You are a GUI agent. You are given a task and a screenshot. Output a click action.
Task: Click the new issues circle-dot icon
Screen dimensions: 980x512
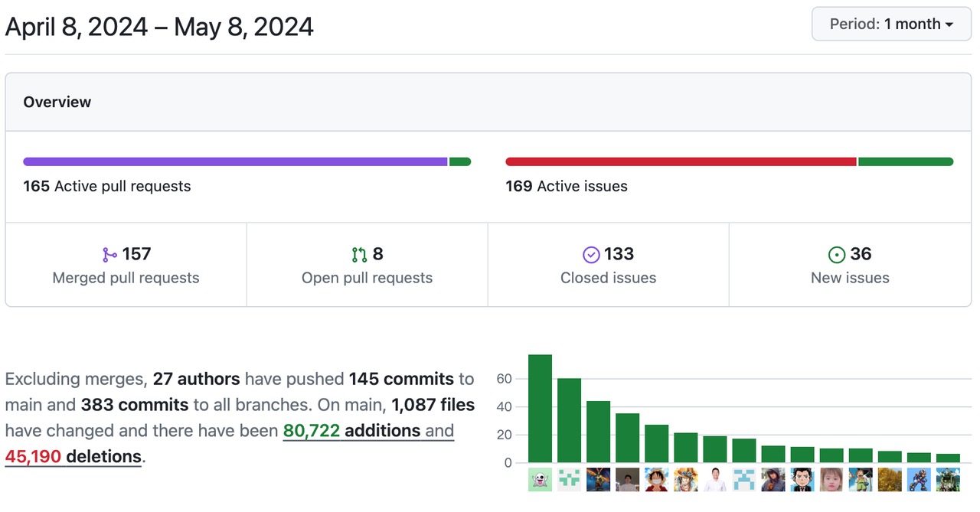837,254
